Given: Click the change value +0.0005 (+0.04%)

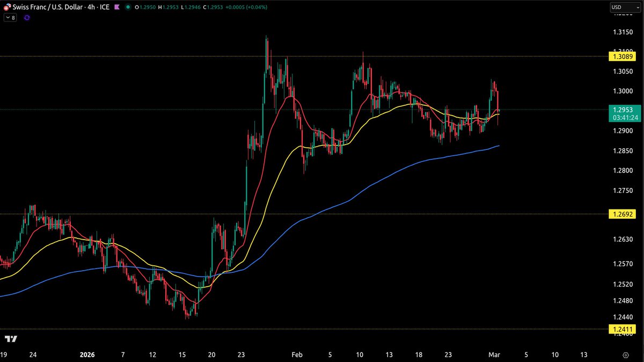Looking at the screenshot, I should [246, 7].
